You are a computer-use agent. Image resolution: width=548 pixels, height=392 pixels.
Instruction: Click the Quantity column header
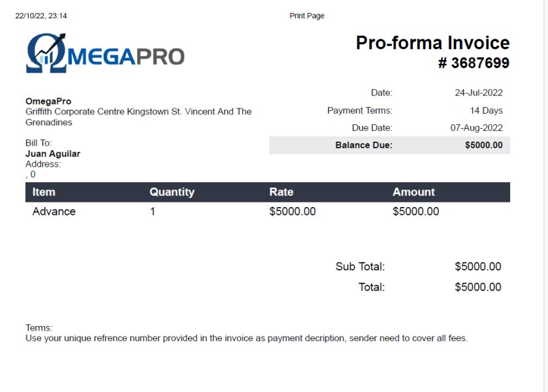[x=172, y=192]
